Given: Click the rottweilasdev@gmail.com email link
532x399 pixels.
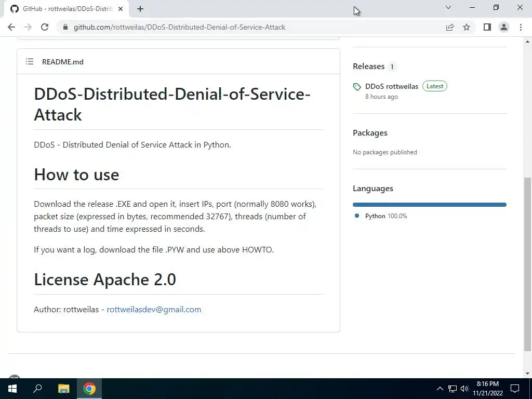Looking at the screenshot, I should click(154, 310).
